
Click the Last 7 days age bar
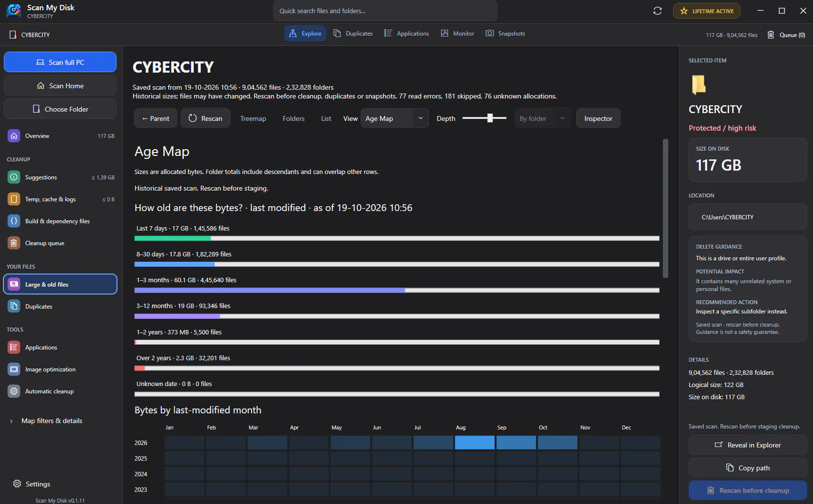pos(397,238)
